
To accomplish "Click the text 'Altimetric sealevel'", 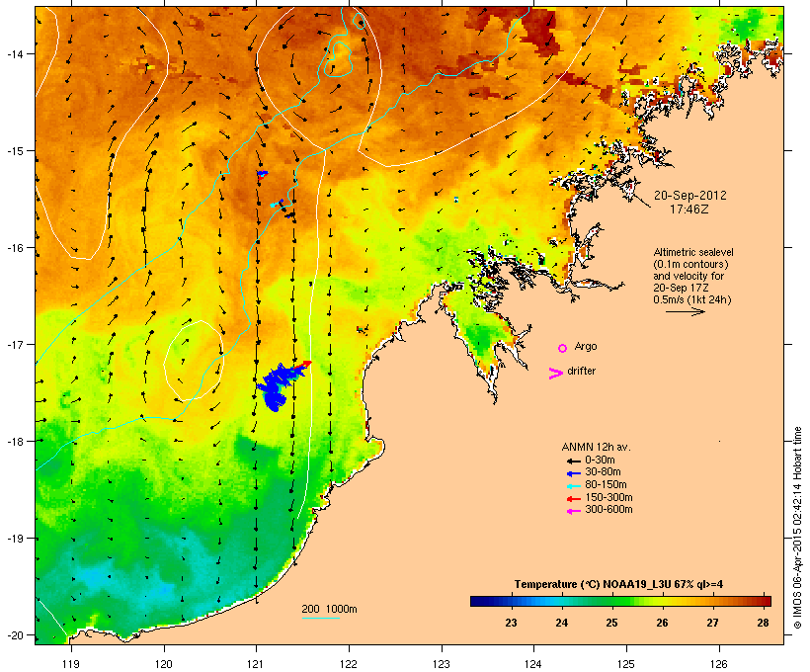I will (693, 252).
